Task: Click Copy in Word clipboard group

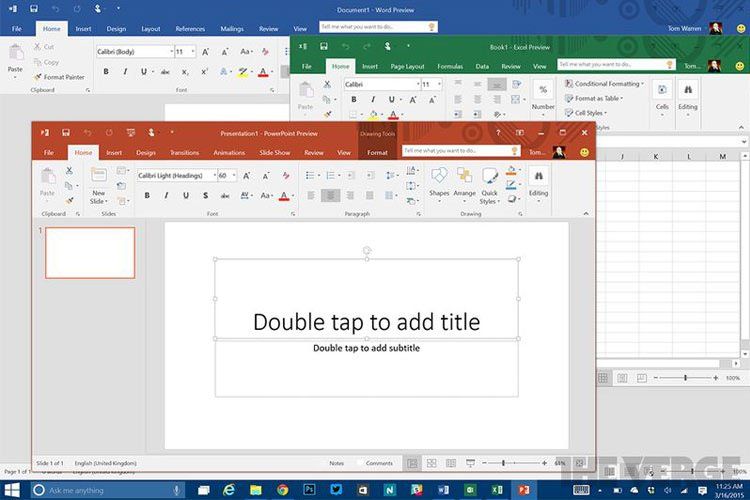Action: click(x=46, y=62)
